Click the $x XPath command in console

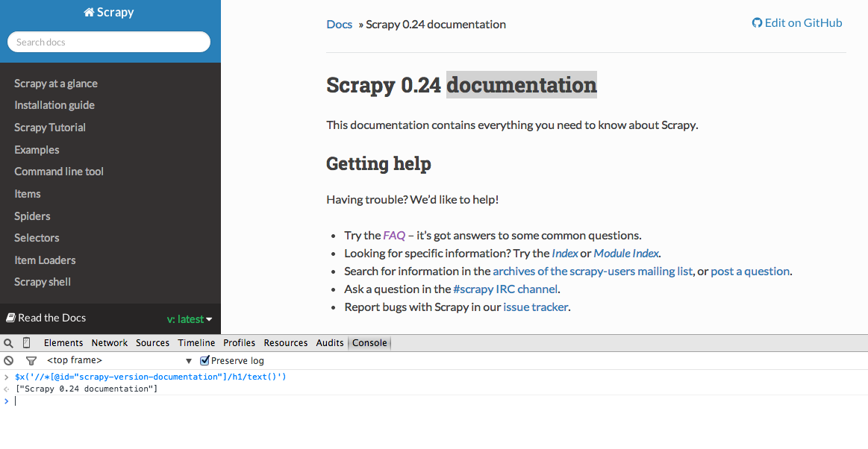click(151, 377)
